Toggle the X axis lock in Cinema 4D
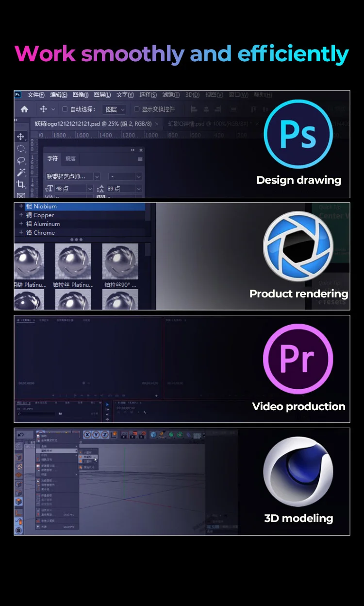364x606 pixels. point(88,434)
